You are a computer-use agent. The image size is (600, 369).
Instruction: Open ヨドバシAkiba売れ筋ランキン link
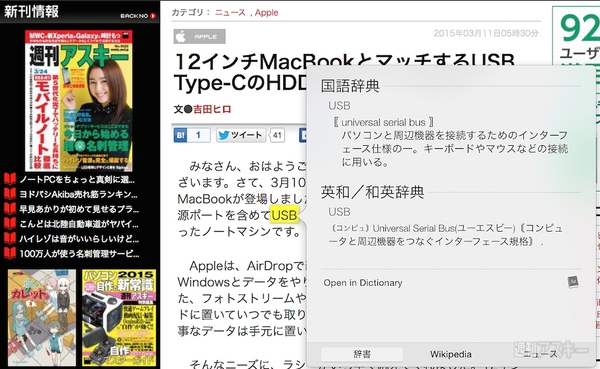[x=78, y=194]
